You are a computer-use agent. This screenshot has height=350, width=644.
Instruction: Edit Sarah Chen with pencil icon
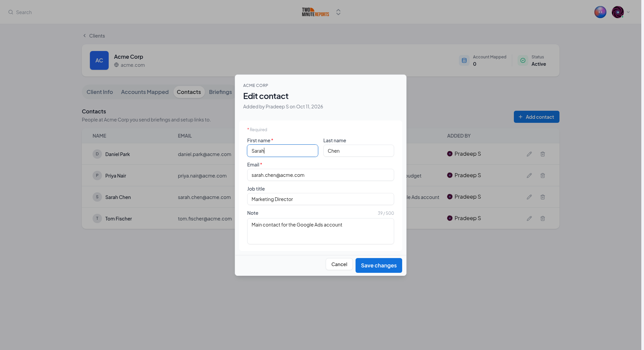pos(529,197)
